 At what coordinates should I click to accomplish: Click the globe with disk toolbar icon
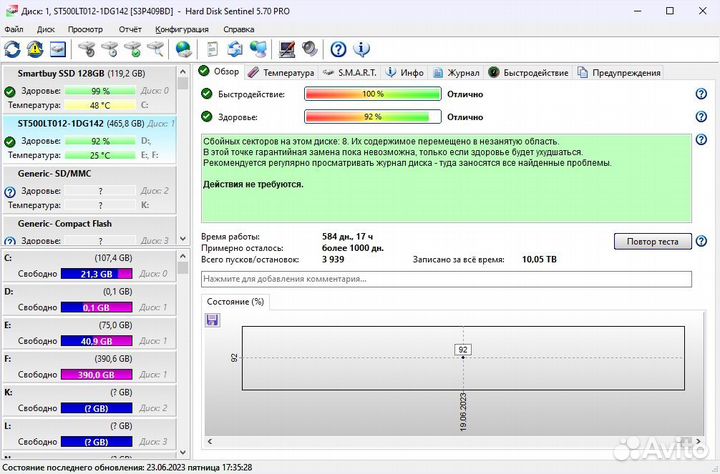click(x=183, y=49)
